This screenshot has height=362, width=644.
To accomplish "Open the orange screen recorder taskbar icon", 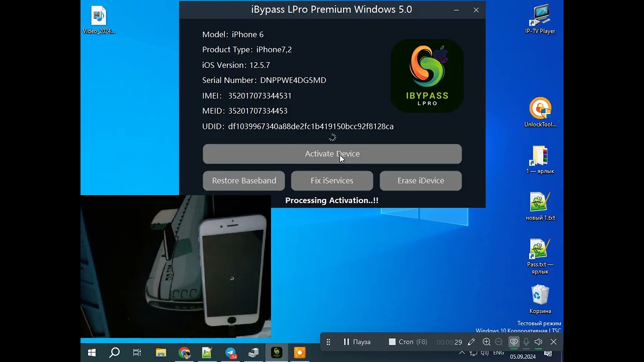I will 300,352.
